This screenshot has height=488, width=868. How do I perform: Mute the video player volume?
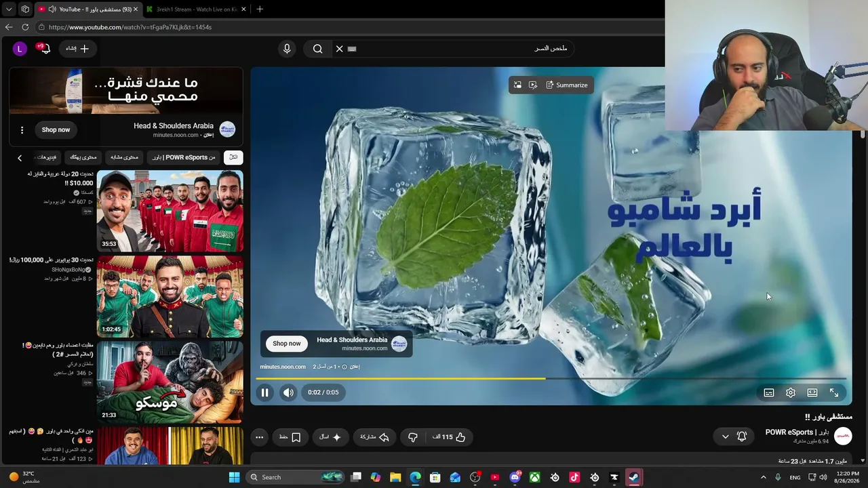coord(289,392)
